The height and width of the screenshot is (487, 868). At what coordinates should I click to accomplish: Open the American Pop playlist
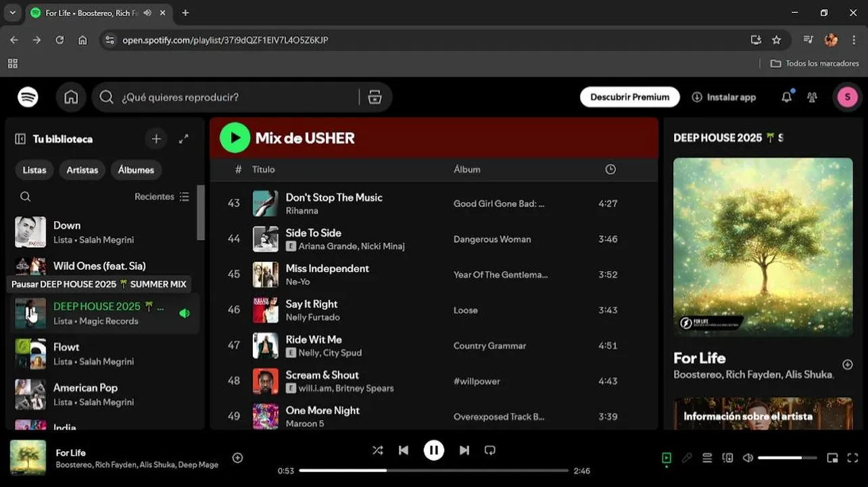(105, 394)
